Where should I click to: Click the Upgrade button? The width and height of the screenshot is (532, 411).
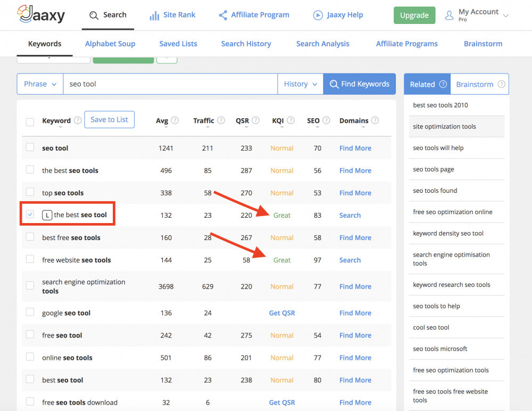click(414, 15)
